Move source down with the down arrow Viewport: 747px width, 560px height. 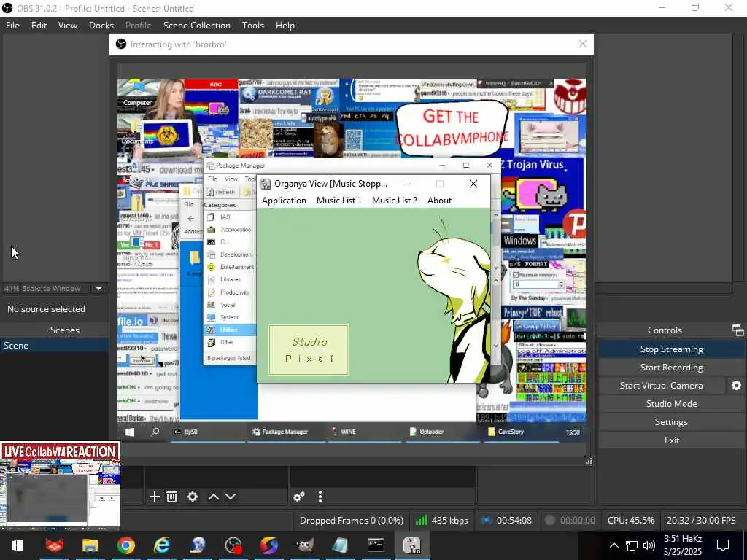click(231, 497)
